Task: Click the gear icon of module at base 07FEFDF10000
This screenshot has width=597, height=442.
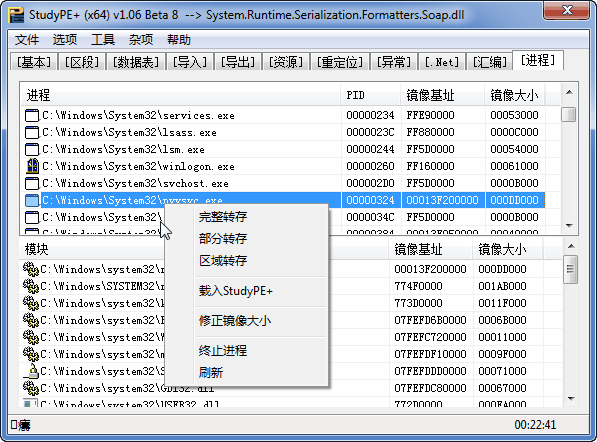Action: point(31,354)
